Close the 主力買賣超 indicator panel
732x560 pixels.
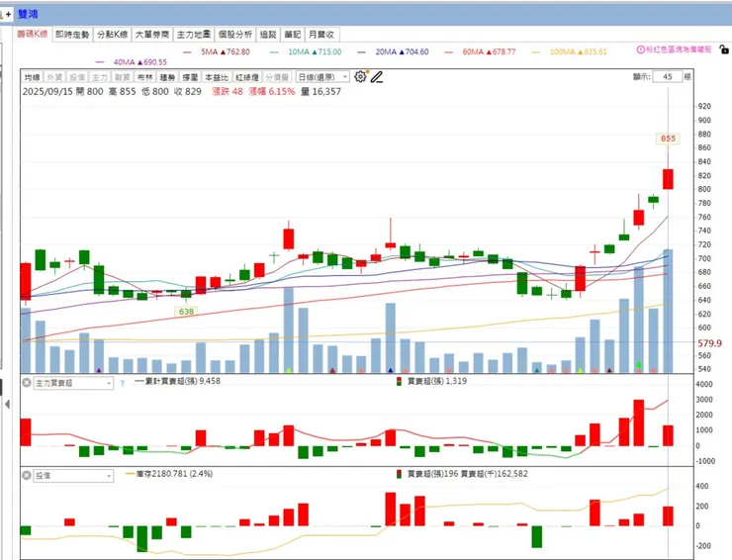(27, 383)
